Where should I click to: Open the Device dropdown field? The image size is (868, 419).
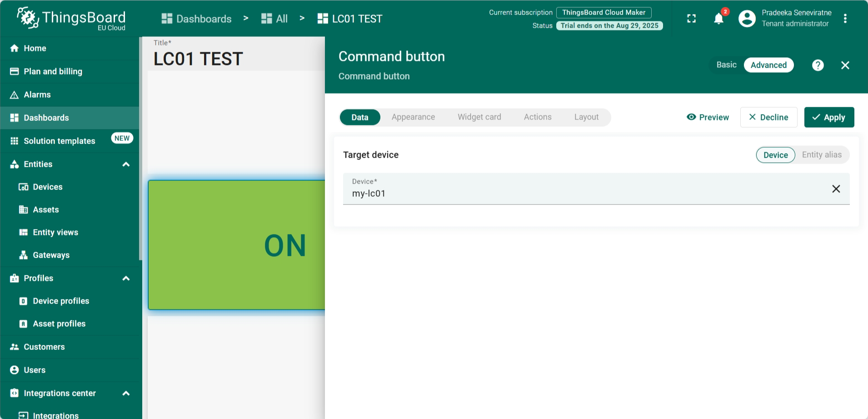click(x=596, y=189)
